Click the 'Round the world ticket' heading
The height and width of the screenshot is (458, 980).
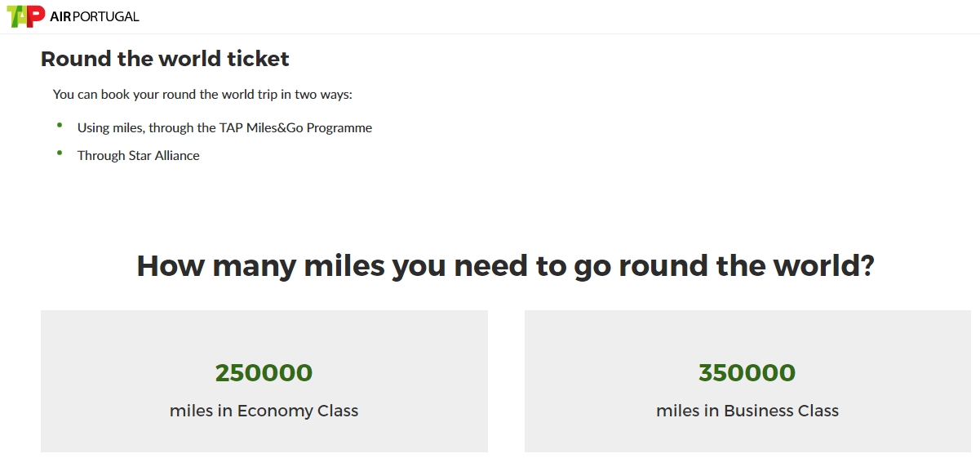(x=165, y=59)
